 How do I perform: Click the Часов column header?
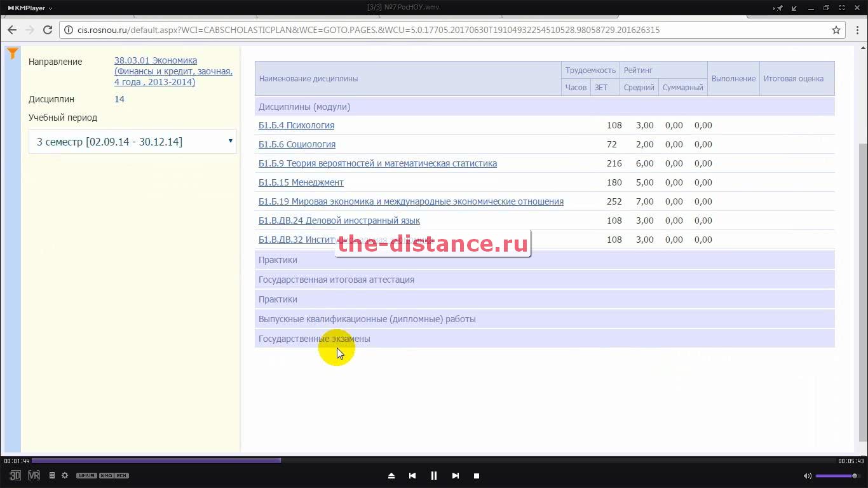click(x=576, y=88)
